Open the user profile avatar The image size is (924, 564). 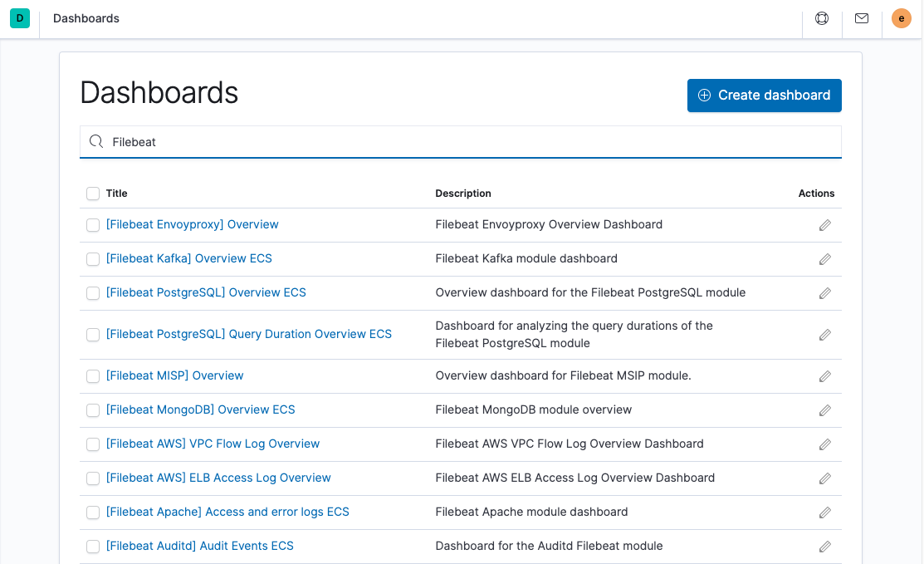(902, 17)
